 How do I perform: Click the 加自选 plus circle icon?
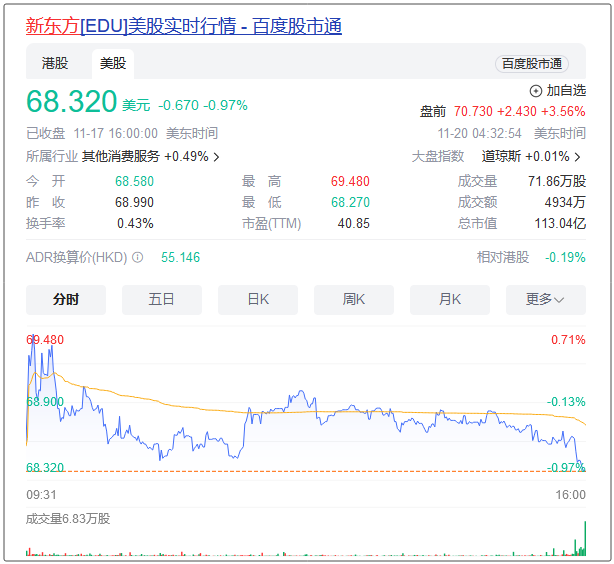pos(536,91)
